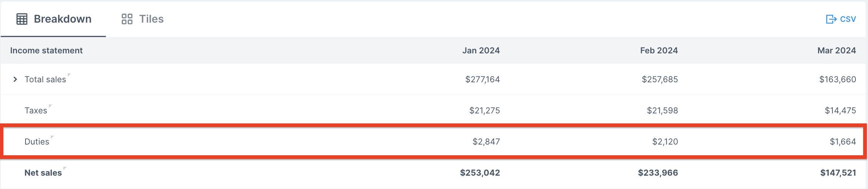Click the Net sales row label
Image resolution: width=868 pixels, height=189 pixels.
point(43,173)
